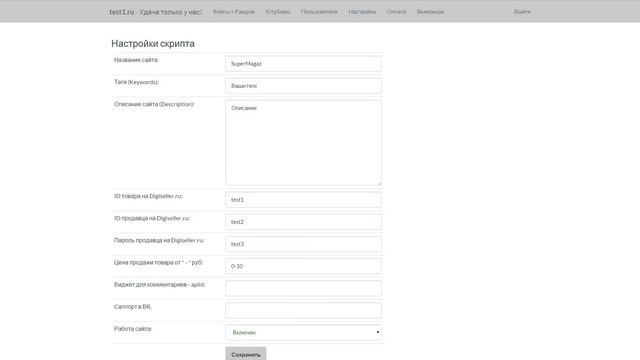Click the Название сайта label
640x360 pixels.
point(136,60)
